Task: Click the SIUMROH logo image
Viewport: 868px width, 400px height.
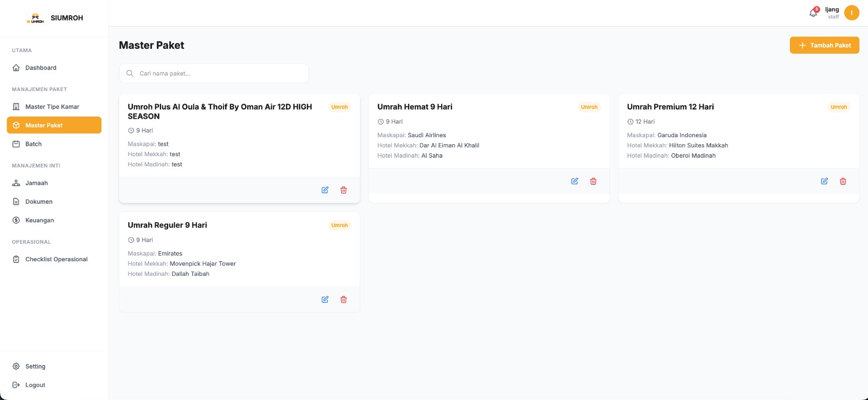Action: click(35, 18)
